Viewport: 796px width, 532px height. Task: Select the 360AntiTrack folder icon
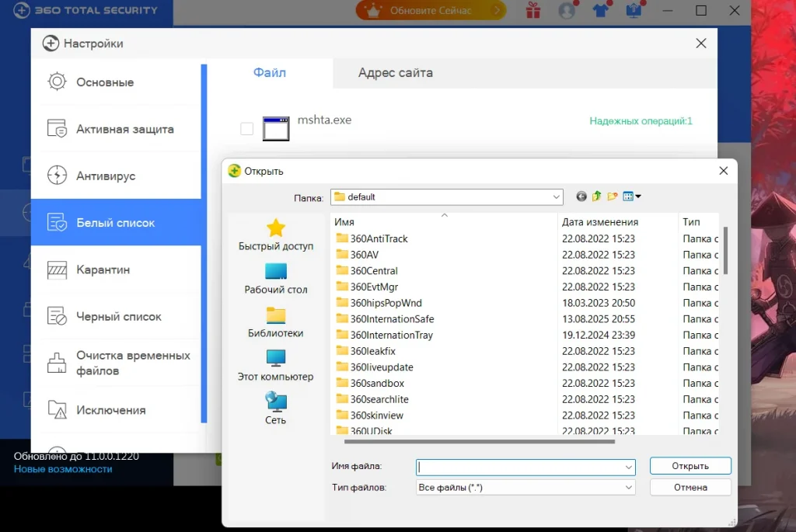[342, 238]
